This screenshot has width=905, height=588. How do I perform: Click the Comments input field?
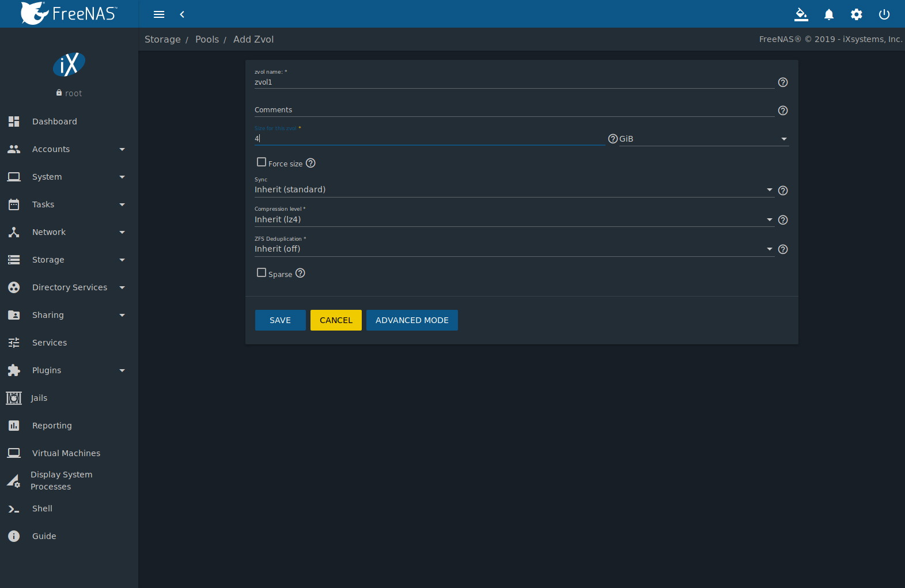tap(514, 110)
